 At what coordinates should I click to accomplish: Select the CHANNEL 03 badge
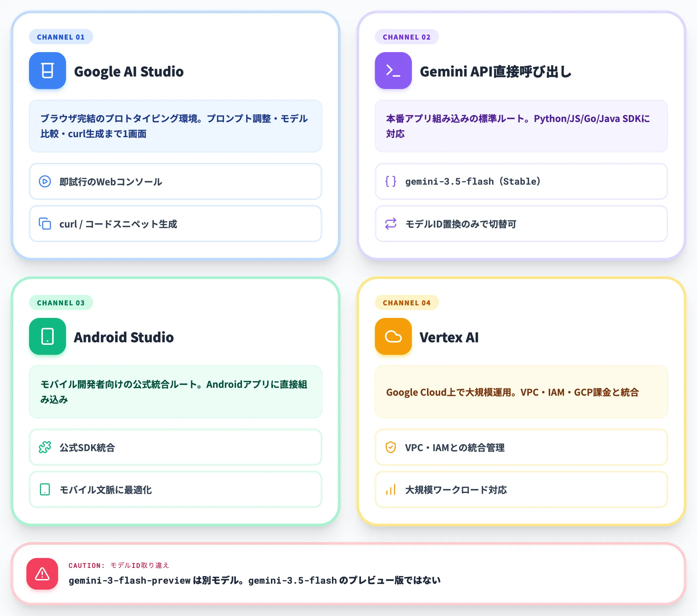61,302
